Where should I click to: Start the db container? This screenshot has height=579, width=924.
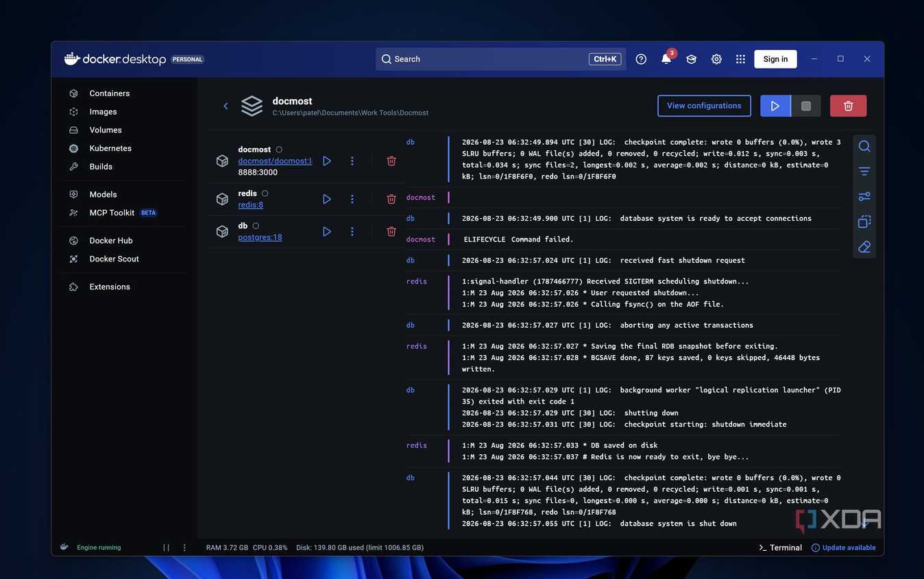[x=327, y=232]
